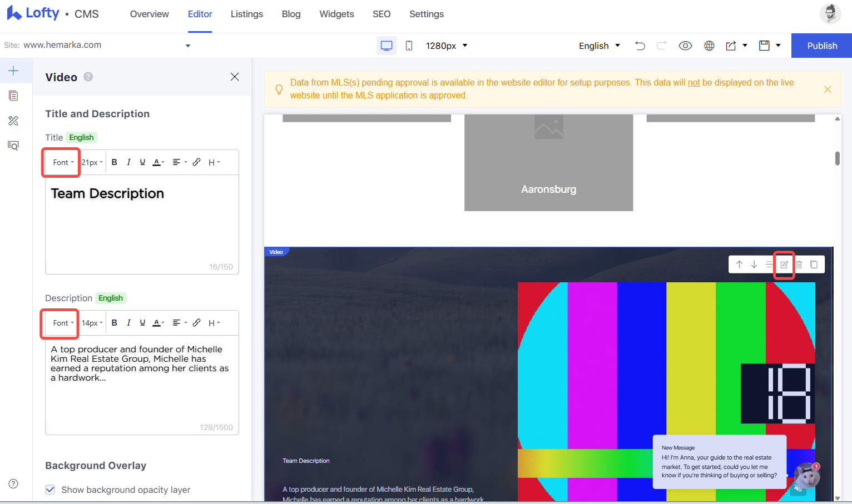Switch to mobile preview device
Screen dimensions: 852x504
coord(409,46)
